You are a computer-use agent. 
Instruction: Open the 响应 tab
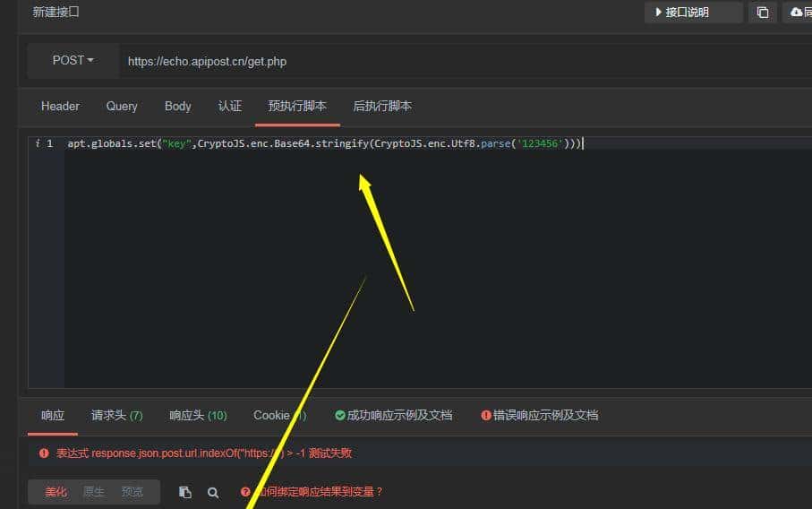click(53, 415)
